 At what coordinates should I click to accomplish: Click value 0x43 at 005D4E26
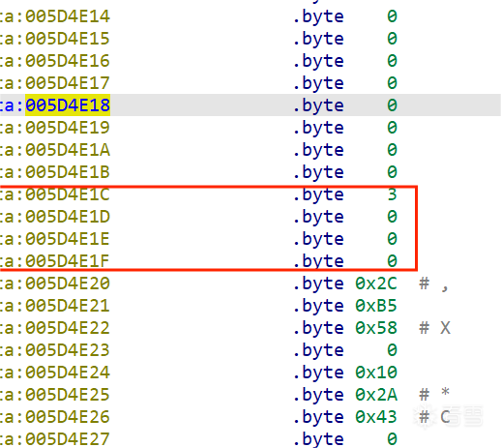(x=376, y=417)
